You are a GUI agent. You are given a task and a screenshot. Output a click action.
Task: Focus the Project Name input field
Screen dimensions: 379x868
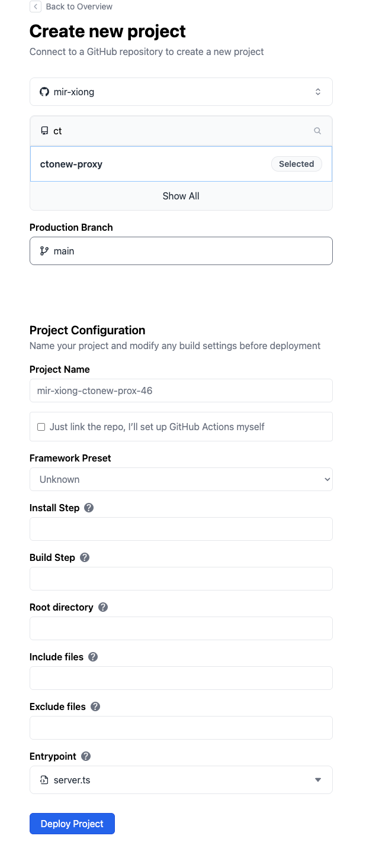pyautogui.click(x=181, y=391)
